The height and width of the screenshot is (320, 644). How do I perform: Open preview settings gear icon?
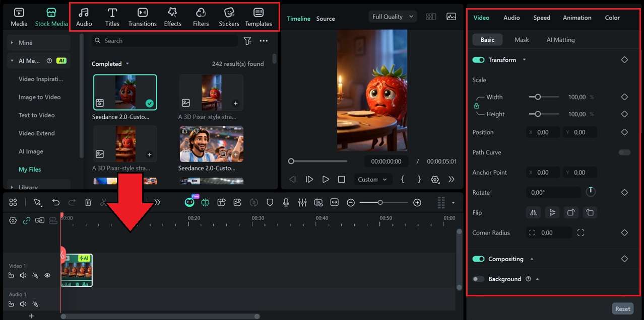[435, 180]
